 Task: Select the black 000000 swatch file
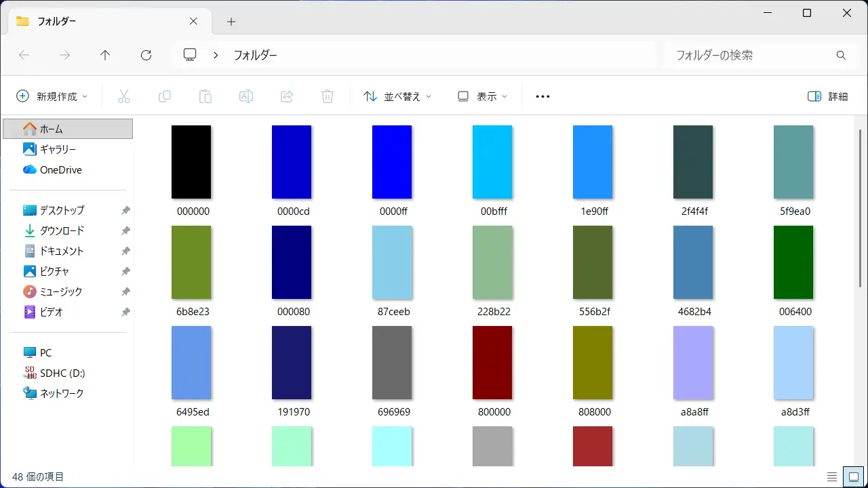click(191, 162)
